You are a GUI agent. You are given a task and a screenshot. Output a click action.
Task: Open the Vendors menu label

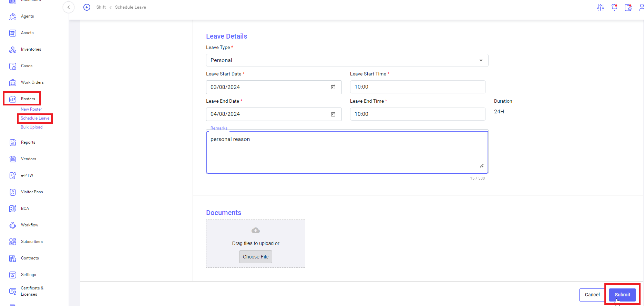click(x=29, y=159)
